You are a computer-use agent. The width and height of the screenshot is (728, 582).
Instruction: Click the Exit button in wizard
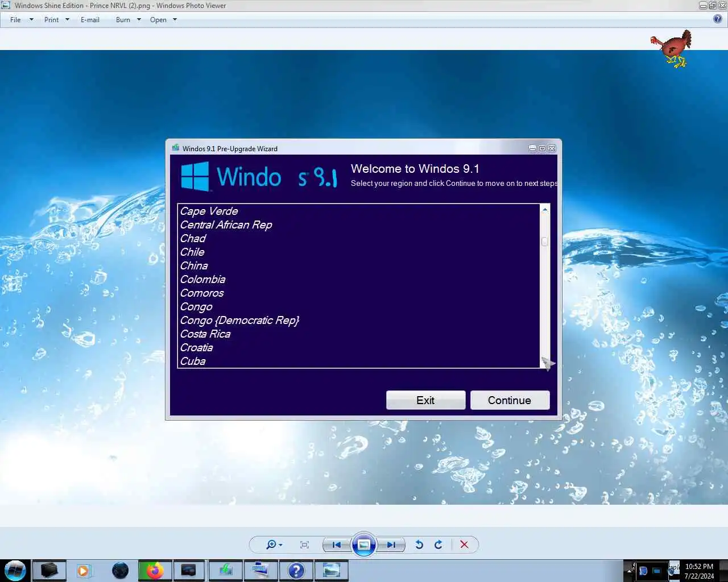click(x=425, y=400)
